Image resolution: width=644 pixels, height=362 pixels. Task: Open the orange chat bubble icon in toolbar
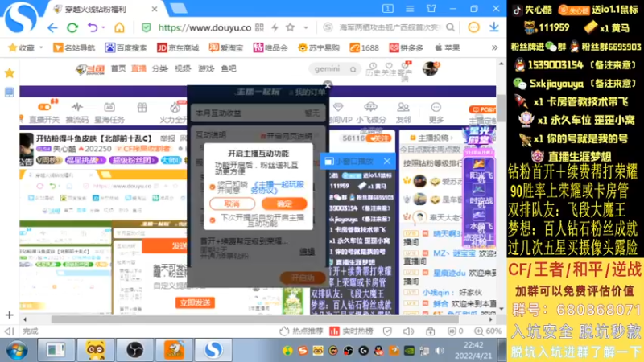click(x=473, y=27)
